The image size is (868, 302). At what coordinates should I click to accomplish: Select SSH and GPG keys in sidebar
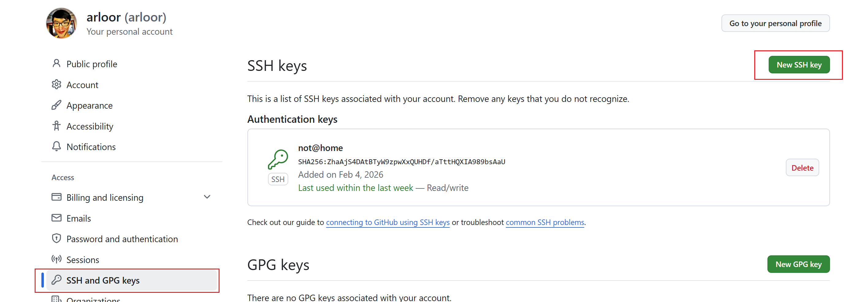pos(103,280)
